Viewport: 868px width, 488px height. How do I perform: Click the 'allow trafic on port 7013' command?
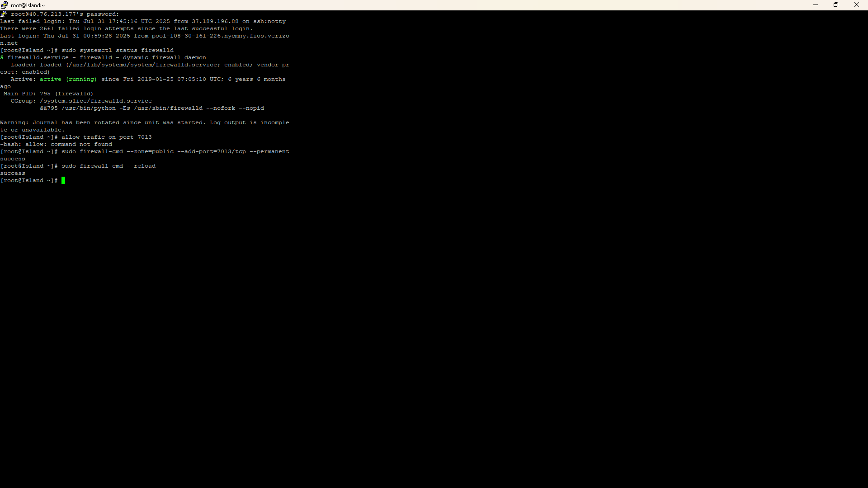click(x=107, y=137)
